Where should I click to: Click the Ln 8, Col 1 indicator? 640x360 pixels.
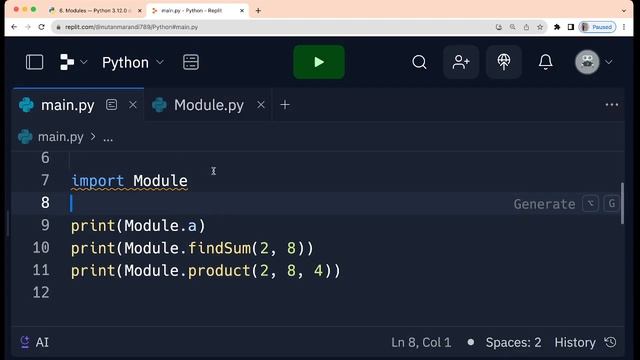tap(421, 342)
